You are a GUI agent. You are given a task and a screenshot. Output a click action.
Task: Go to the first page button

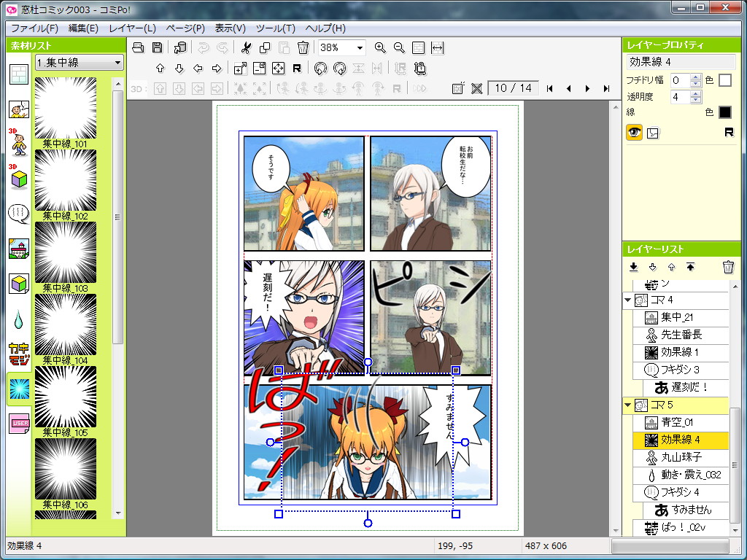550,88
